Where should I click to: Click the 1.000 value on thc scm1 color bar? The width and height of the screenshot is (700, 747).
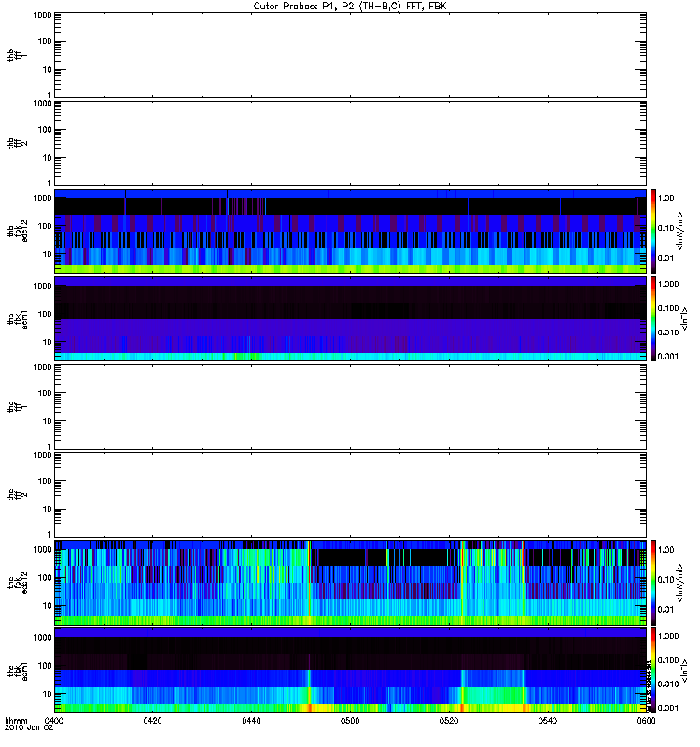click(668, 636)
